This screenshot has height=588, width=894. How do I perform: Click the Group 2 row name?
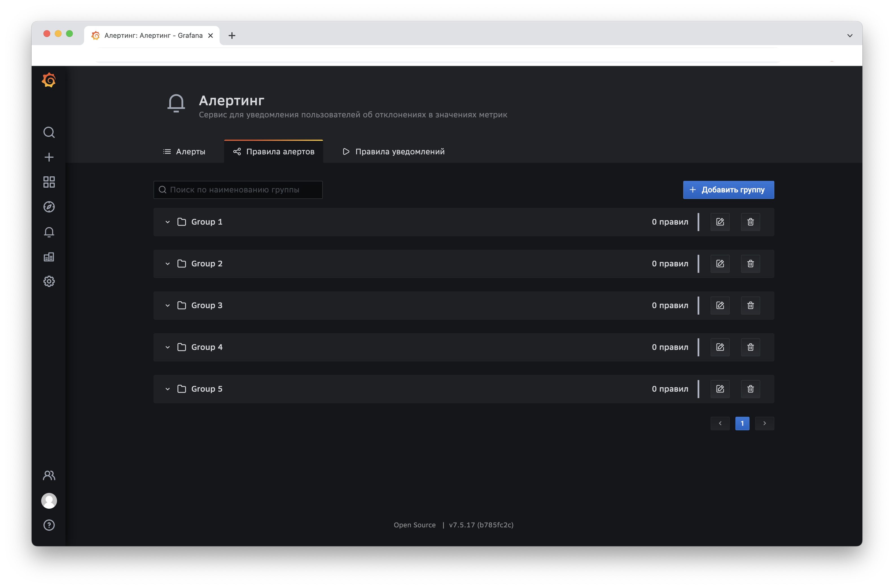207,264
